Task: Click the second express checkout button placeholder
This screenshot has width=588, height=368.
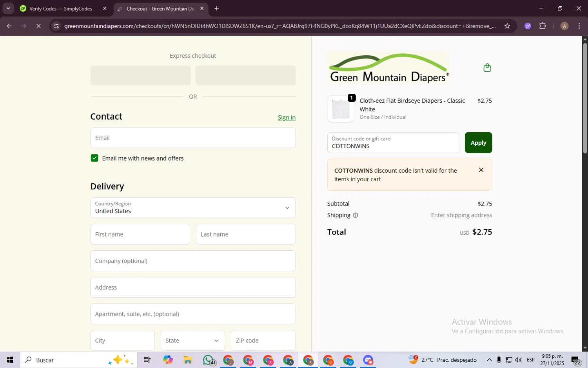Action: coord(245,75)
